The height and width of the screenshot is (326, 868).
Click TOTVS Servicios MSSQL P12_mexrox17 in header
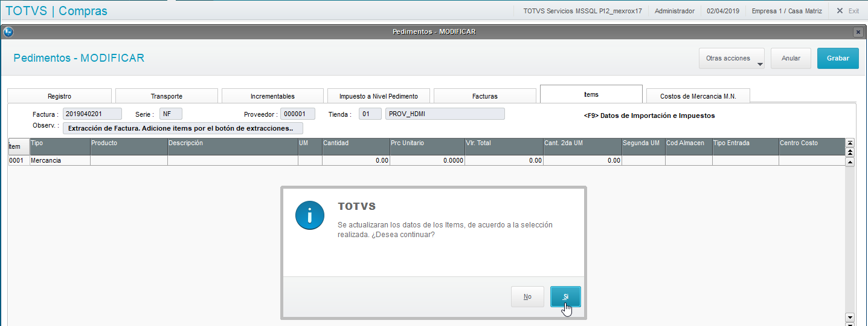582,11
